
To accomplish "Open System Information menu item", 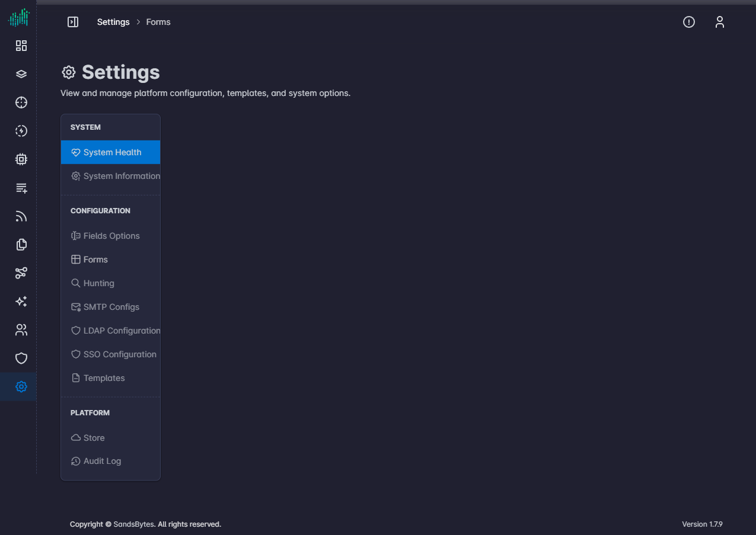I will (110, 176).
